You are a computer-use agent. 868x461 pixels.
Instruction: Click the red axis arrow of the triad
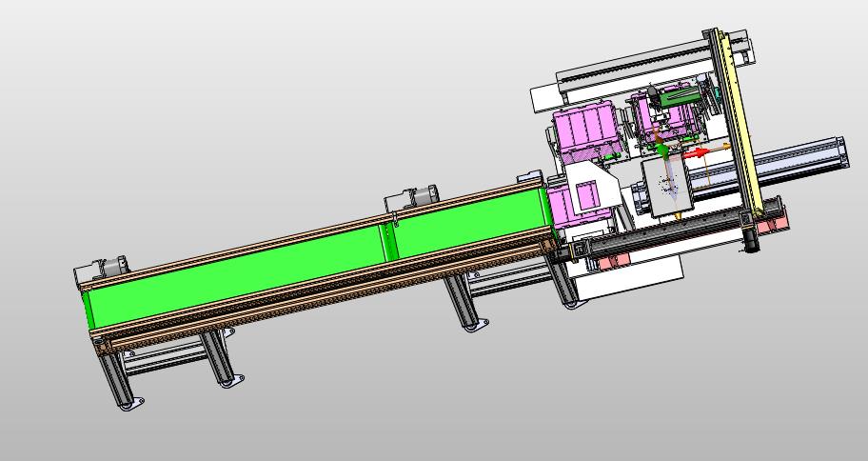(x=696, y=153)
